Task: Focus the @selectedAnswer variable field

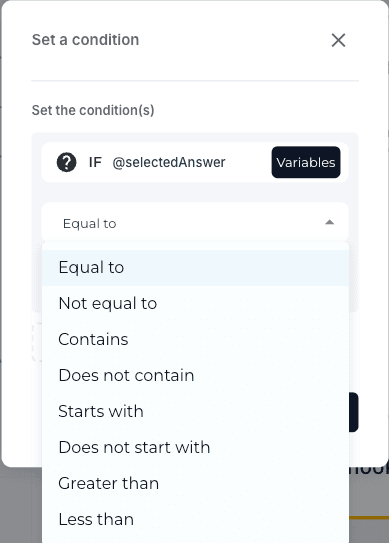Action: (169, 162)
